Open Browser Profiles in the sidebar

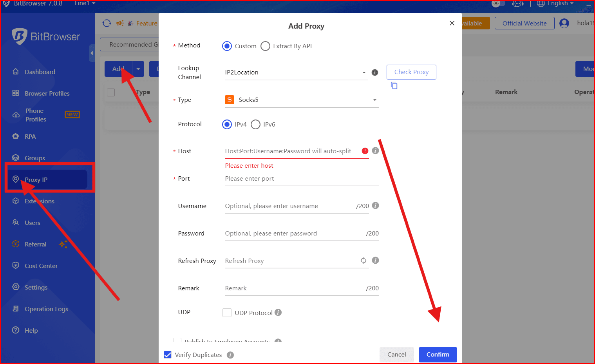47,93
